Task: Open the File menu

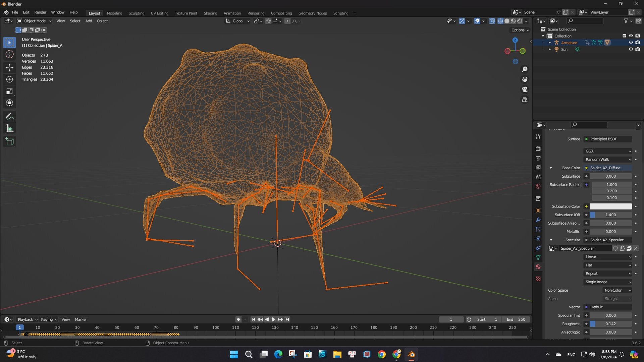Action: (15, 12)
